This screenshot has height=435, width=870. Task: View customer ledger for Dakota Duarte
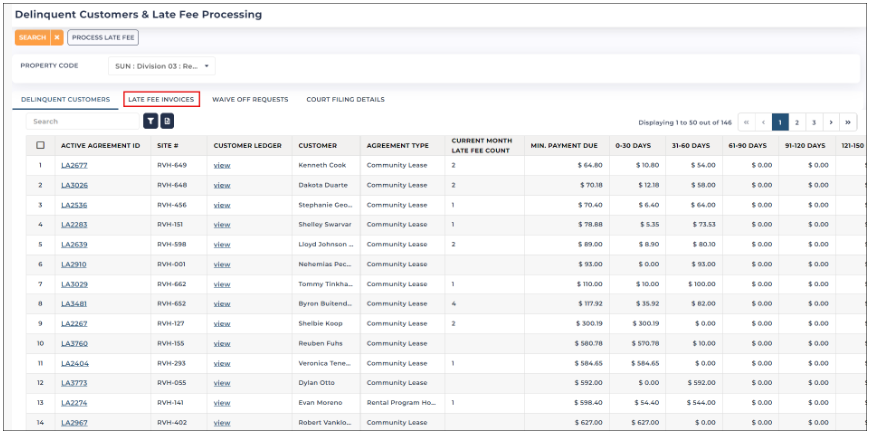(x=222, y=185)
